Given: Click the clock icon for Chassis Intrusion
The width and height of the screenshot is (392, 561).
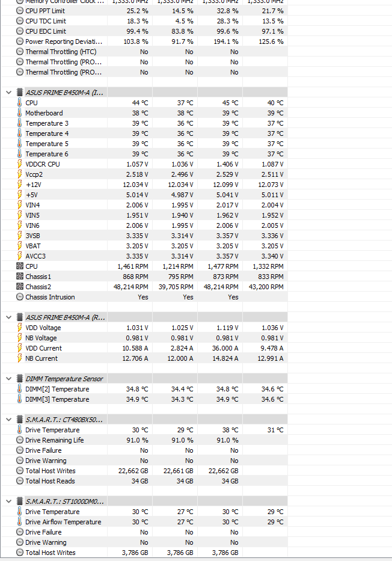Looking at the screenshot, I should tap(20, 297).
